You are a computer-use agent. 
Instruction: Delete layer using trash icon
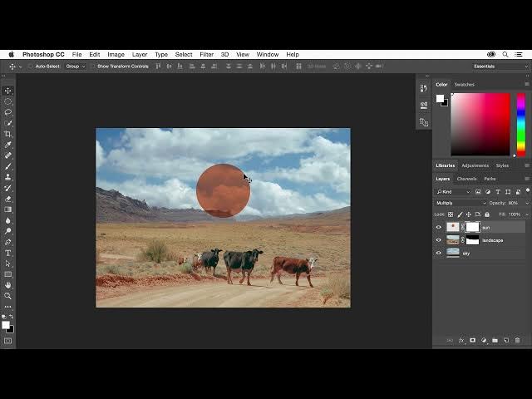tap(517, 340)
